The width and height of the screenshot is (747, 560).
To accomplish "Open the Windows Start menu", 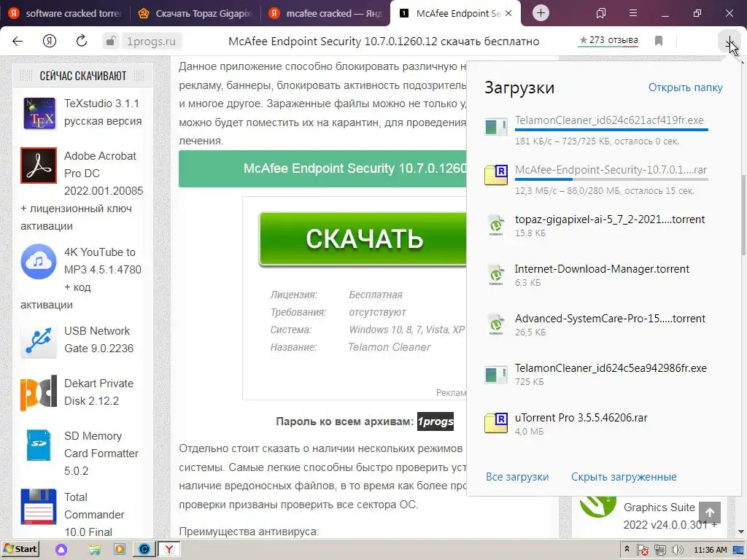I will click(20, 549).
